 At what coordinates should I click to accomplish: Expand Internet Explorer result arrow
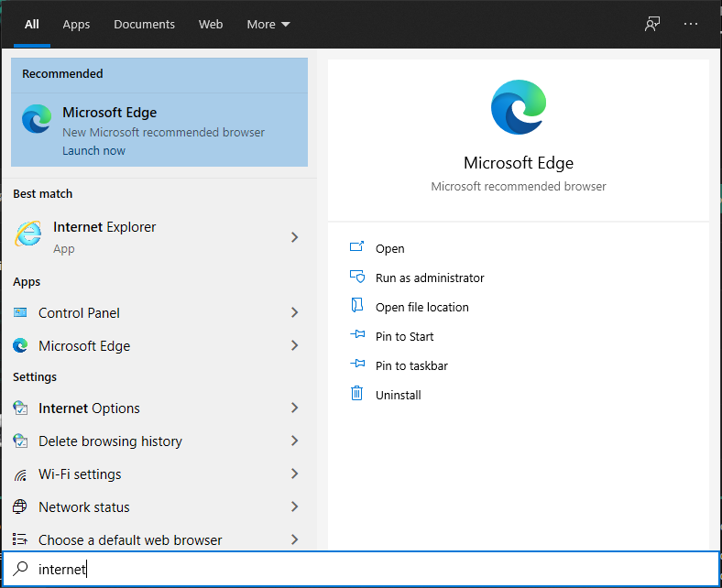click(x=294, y=237)
